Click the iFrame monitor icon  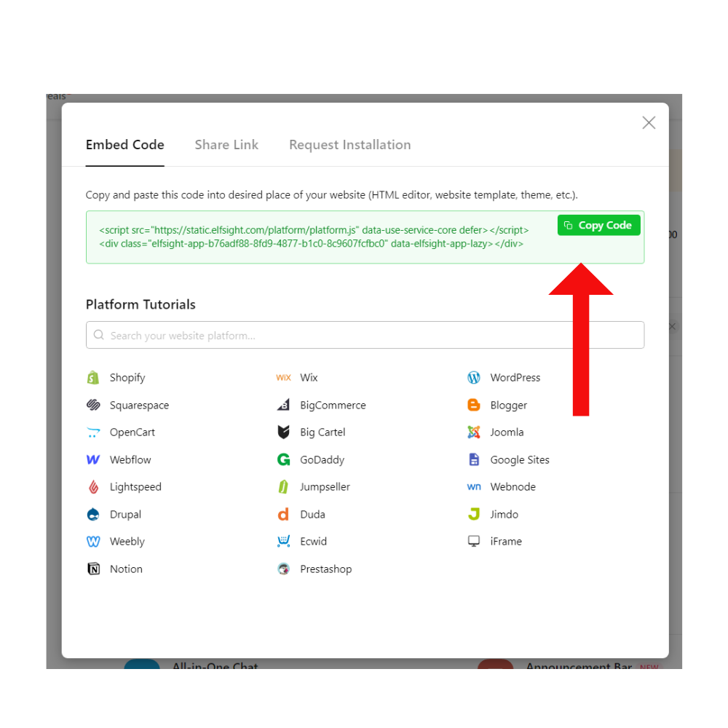click(x=474, y=542)
